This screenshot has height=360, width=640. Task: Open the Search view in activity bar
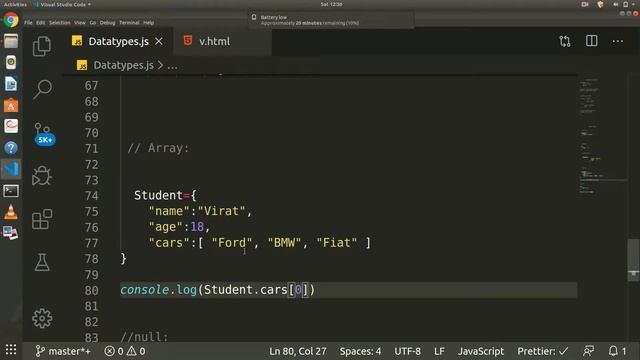[x=42, y=89]
